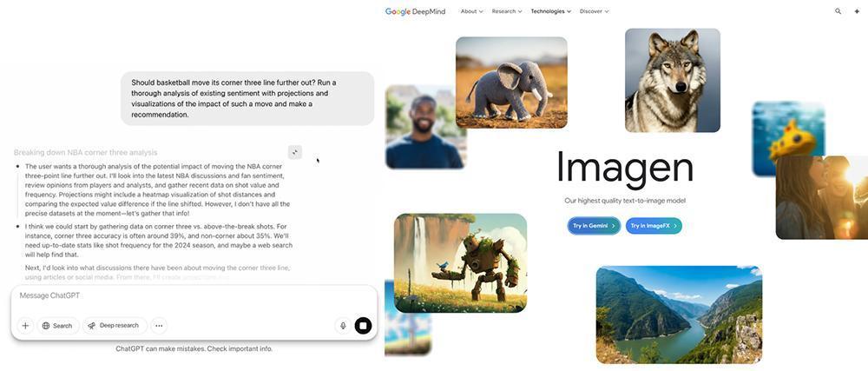The width and height of the screenshot is (868, 371).
Task: Toggle the Search globe option
Action: click(57, 326)
